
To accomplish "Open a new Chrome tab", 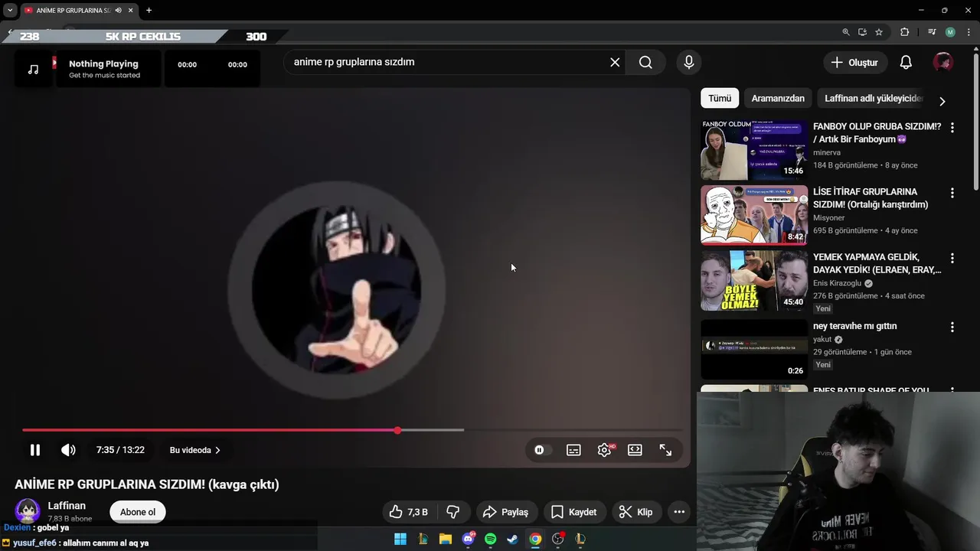I will tap(149, 11).
